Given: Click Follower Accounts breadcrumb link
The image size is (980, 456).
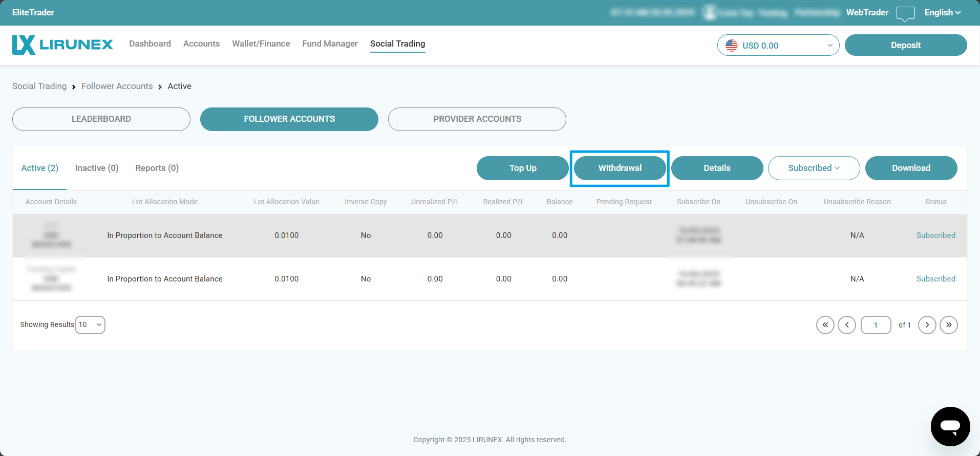Looking at the screenshot, I should 117,86.
